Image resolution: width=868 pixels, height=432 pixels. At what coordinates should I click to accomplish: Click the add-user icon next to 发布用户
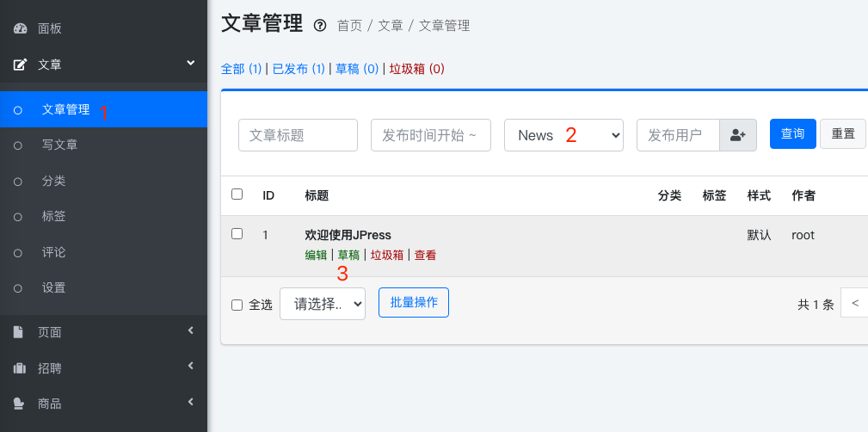pos(737,135)
